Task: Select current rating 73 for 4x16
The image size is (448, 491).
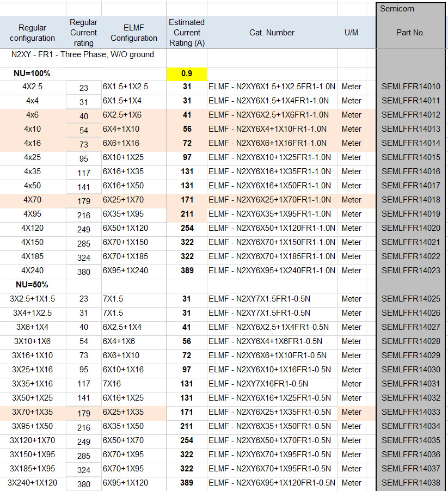Action: click(84, 145)
